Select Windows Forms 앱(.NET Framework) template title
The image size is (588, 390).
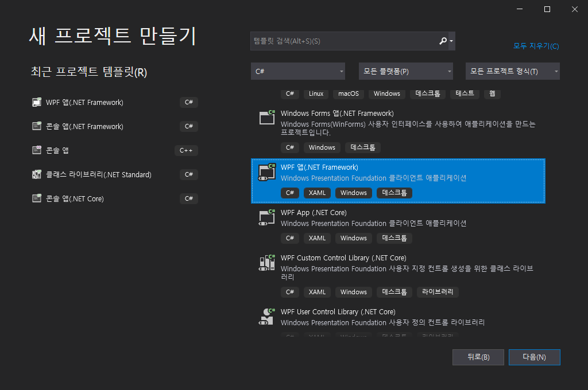337,114
